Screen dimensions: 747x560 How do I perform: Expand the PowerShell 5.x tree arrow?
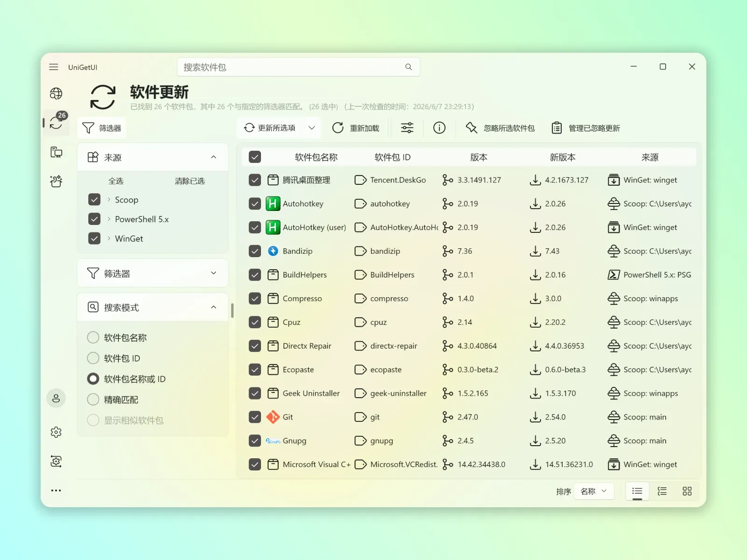click(109, 219)
